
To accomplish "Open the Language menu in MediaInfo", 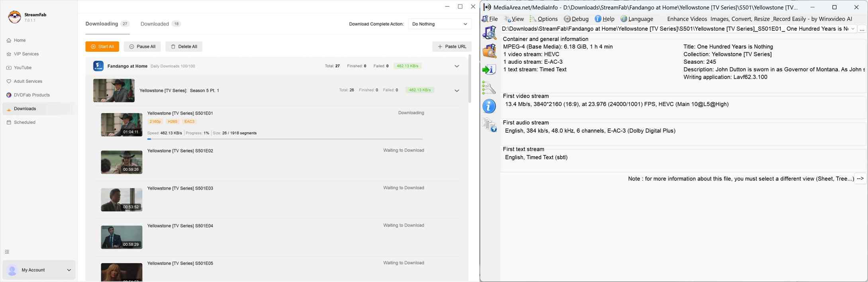I will point(637,19).
